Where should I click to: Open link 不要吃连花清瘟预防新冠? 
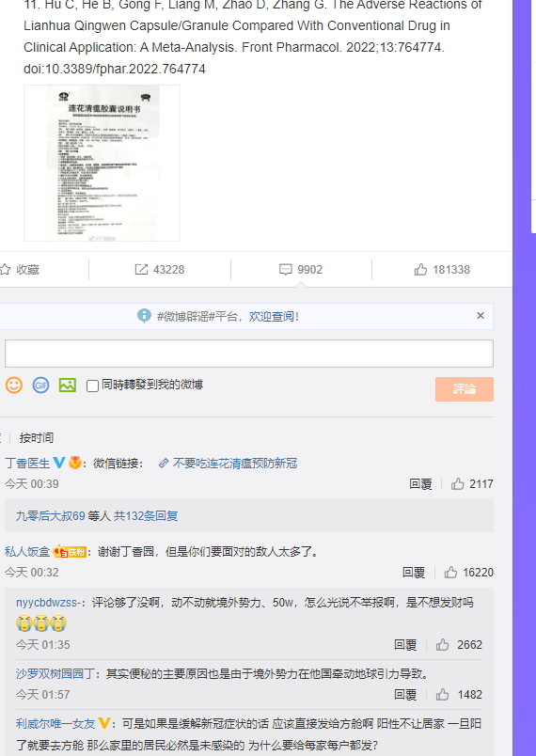pos(235,464)
